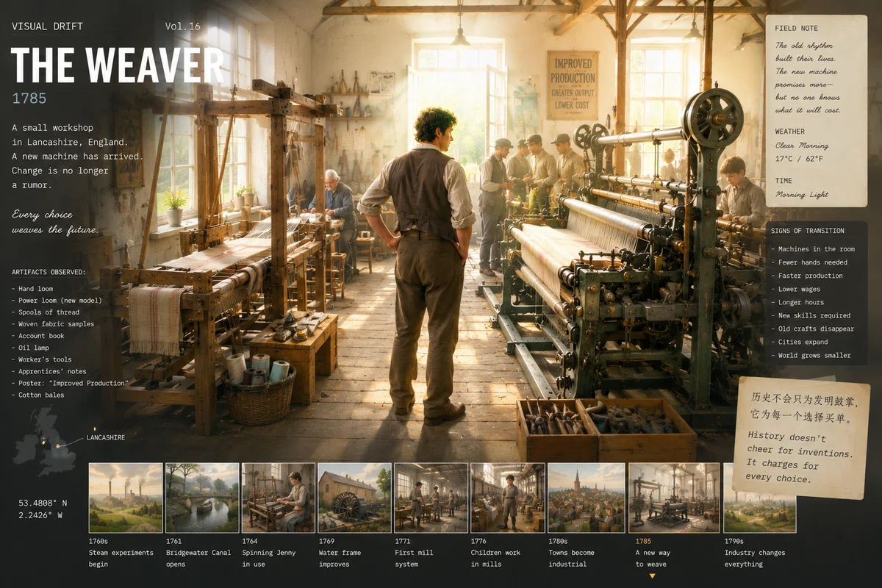Click the 'Lower wages' item

(797, 289)
